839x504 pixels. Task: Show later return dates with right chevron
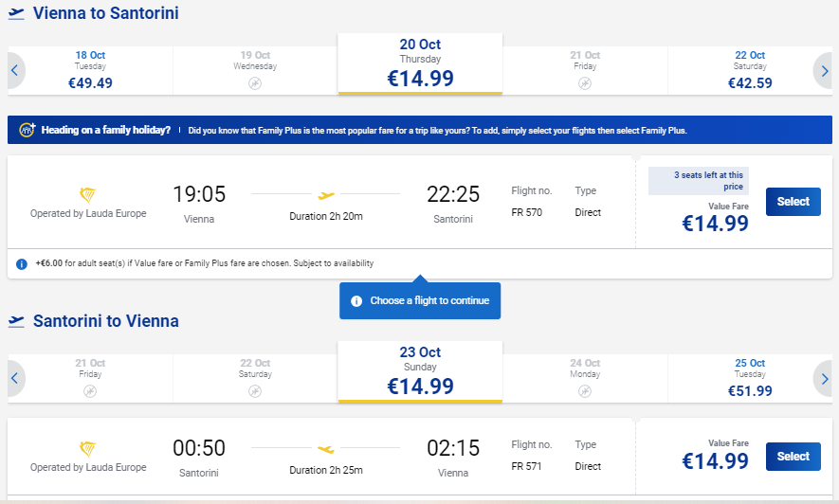pos(824,378)
